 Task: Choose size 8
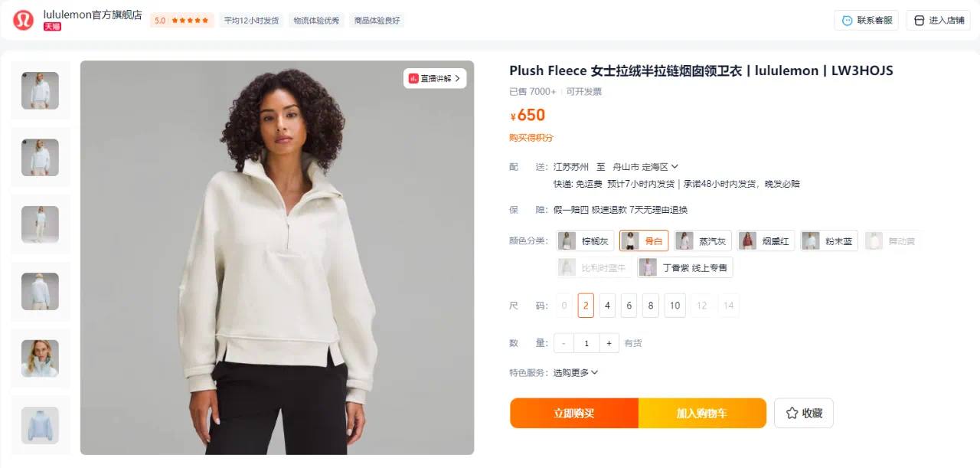coord(651,306)
